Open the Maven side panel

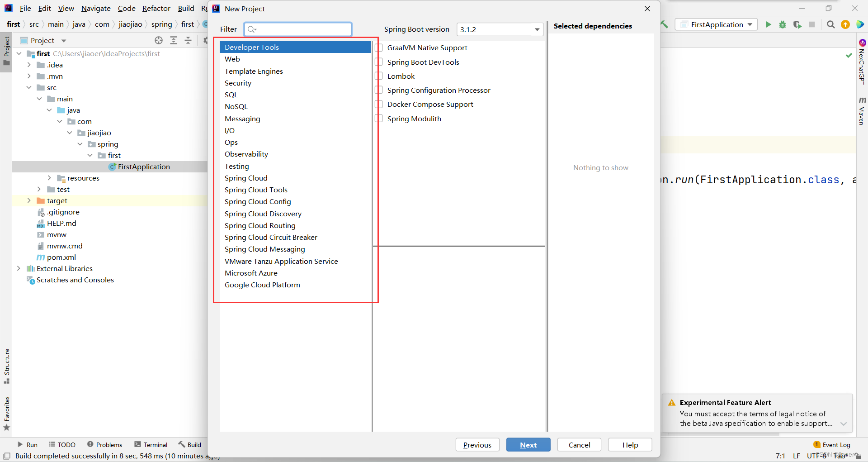(862, 111)
